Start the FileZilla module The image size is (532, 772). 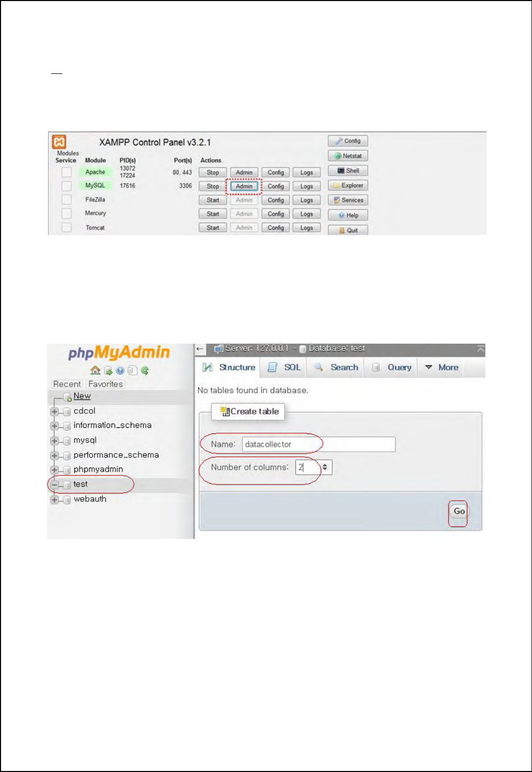213,200
